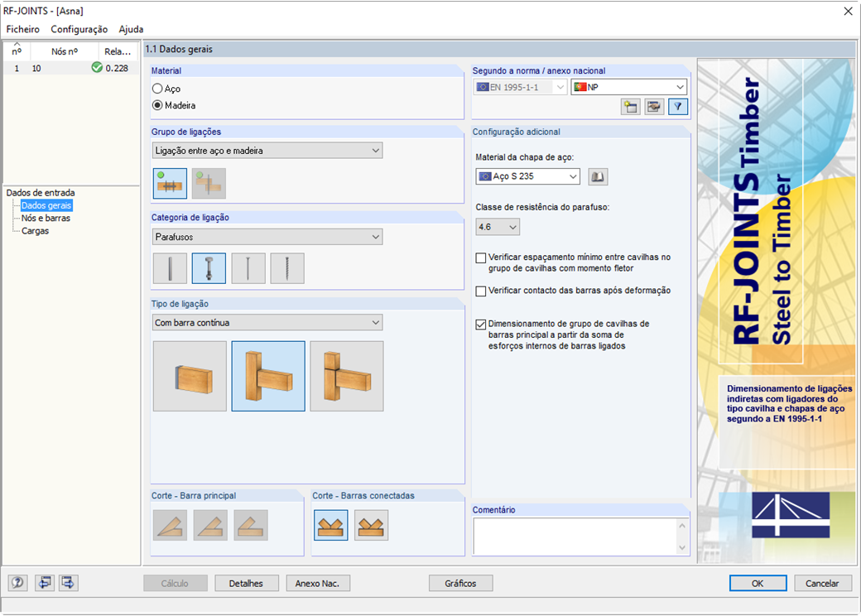Viewport: 861px width, 616px height.
Task: Open steel plate material library
Action: [x=598, y=177]
